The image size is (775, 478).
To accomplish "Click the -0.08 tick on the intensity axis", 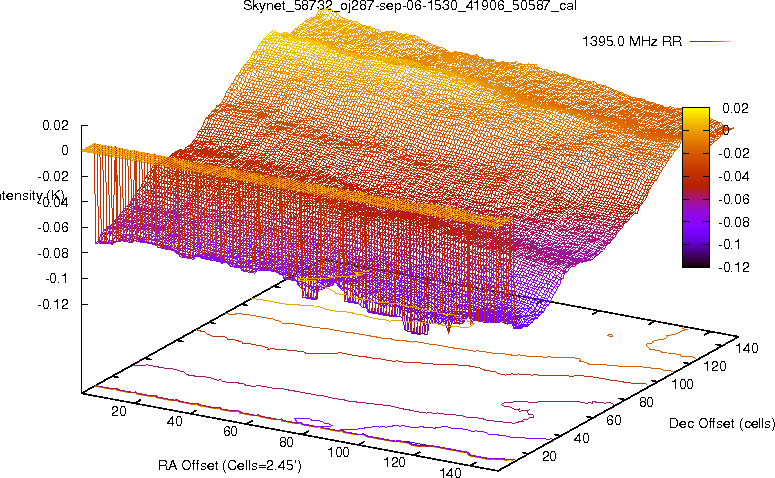I will [x=53, y=253].
